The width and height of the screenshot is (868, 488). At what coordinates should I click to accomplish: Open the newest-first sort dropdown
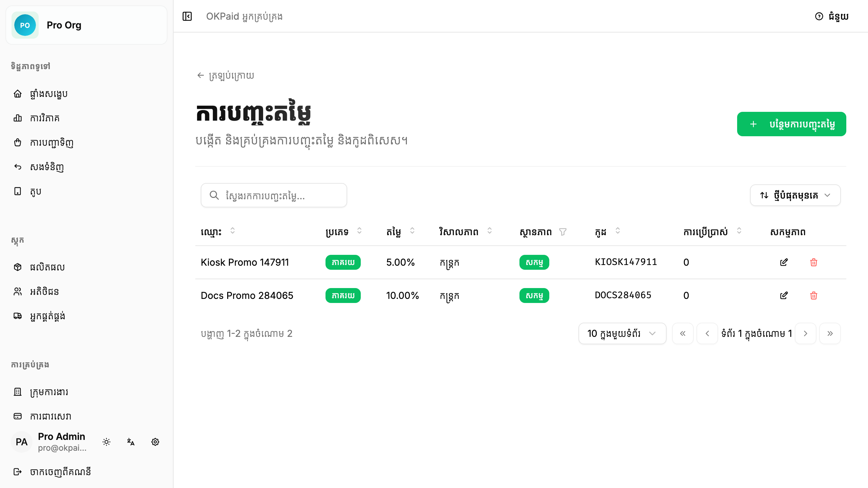[x=795, y=195]
